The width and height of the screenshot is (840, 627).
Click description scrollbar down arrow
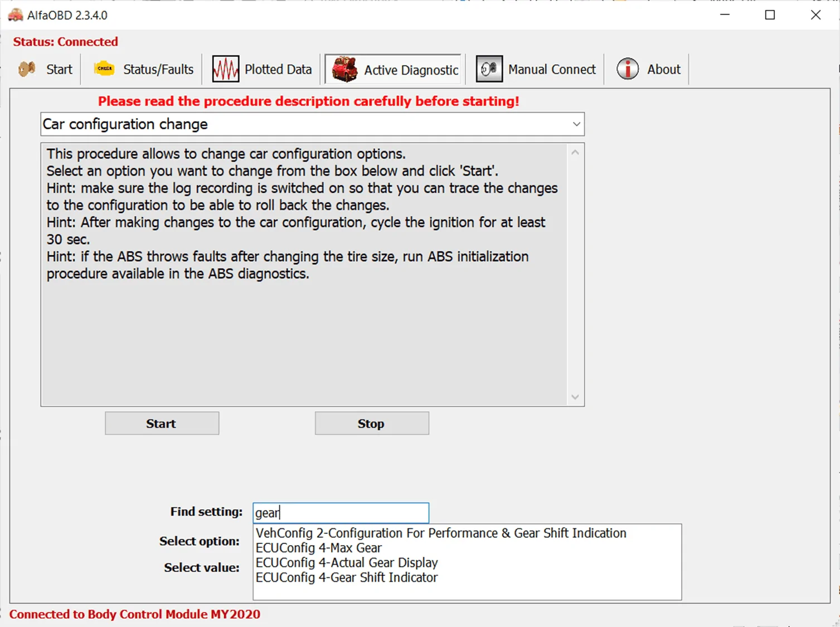pyautogui.click(x=575, y=397)
